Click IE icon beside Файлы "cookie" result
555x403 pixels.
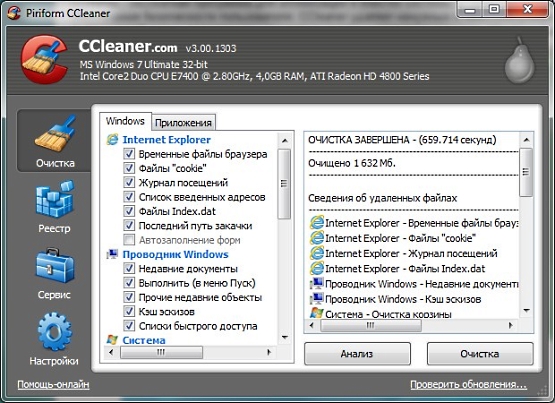coord(317,238)
